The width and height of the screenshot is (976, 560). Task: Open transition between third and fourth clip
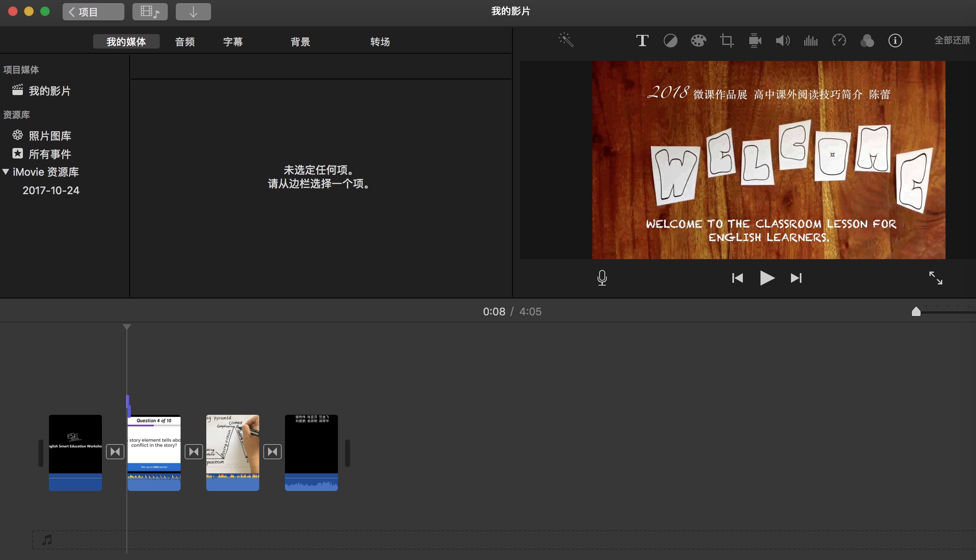(x=272, y=452)
